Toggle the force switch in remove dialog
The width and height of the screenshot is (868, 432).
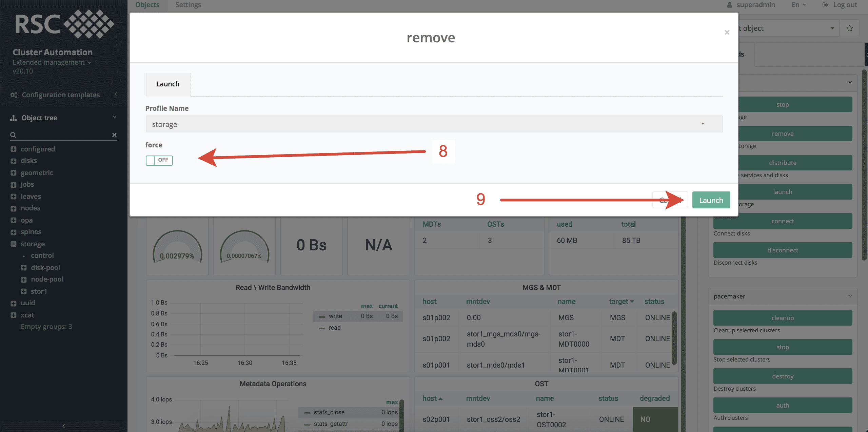(x=159, y=160)
